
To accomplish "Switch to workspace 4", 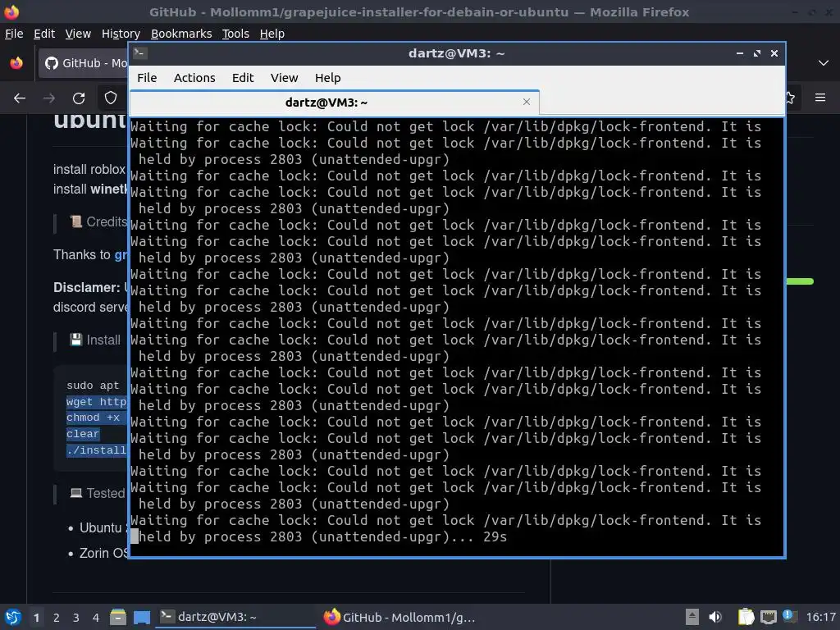I will pos(96,618).
